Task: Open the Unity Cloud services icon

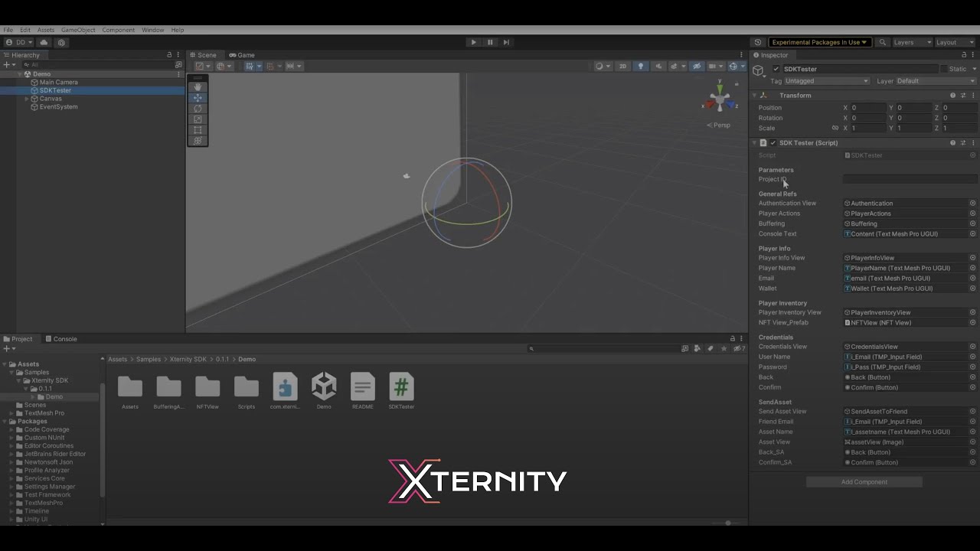Action: pyautogui.click(x=44, y=42)
